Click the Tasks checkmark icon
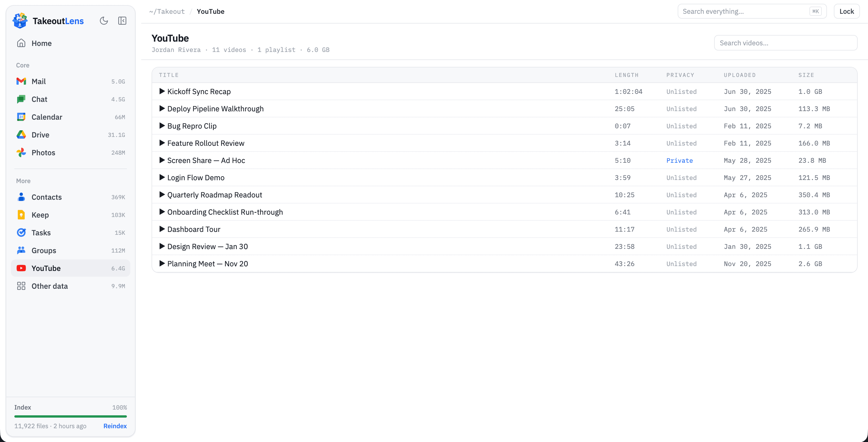The width and height of the screenshot is (868, 442). coord(21,232)
